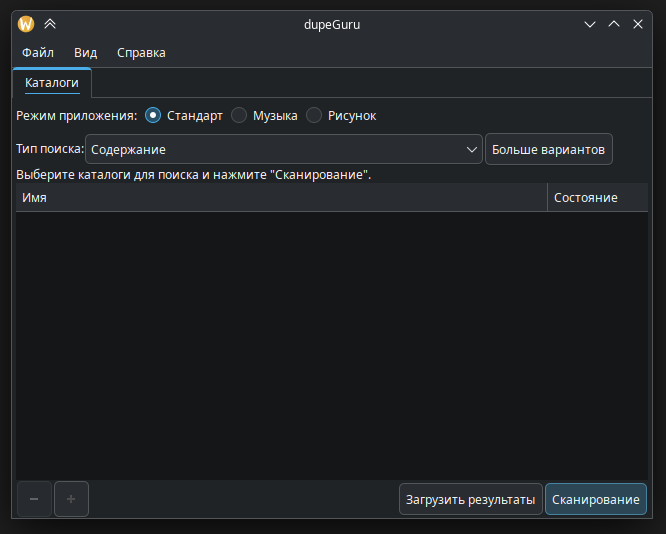The height and width of the screenshot is (534, 666).
Task: Click the arrow of the Содержание combo box
Action: pos(473,149)
